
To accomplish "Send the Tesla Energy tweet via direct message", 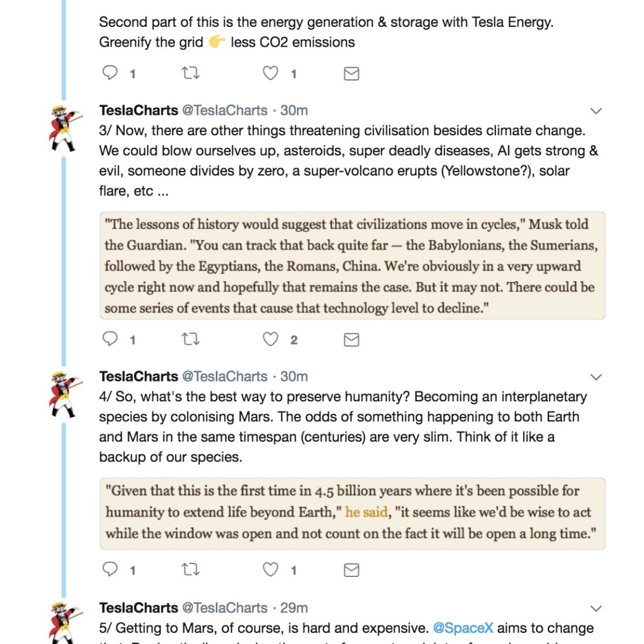I will pos(351,73).
